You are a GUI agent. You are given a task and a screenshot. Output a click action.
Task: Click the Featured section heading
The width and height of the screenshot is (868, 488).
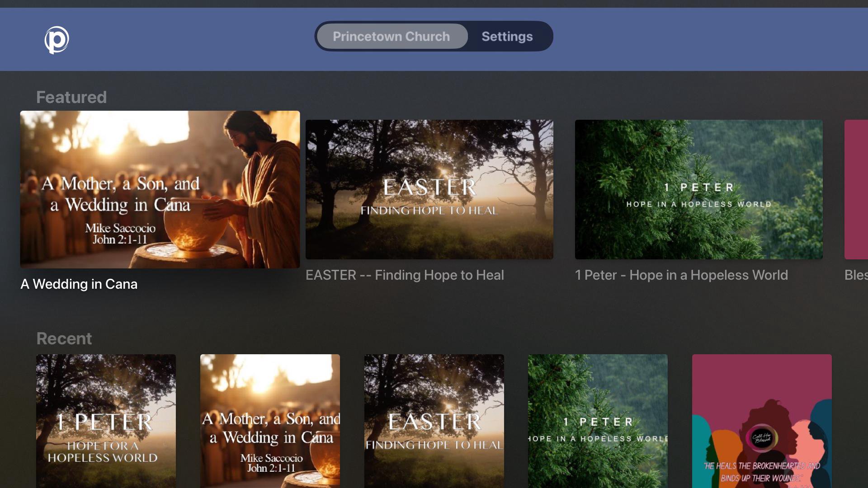[71, 97]
